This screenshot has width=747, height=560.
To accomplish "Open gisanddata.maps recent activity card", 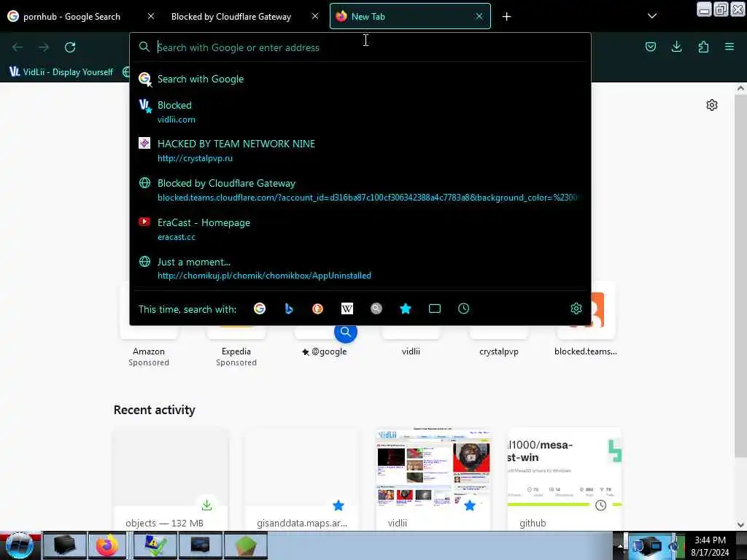I will click(x=301, y=479).
